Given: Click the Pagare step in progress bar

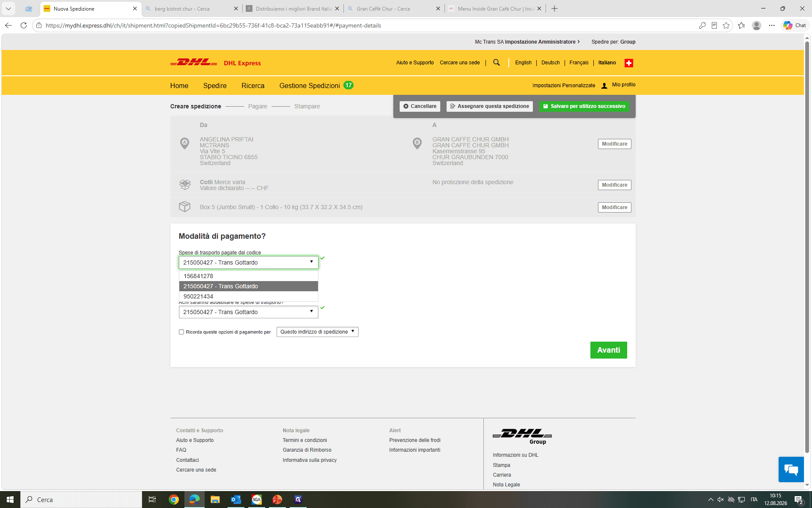Looking at the screenshot, I should (x=258, y=106).
